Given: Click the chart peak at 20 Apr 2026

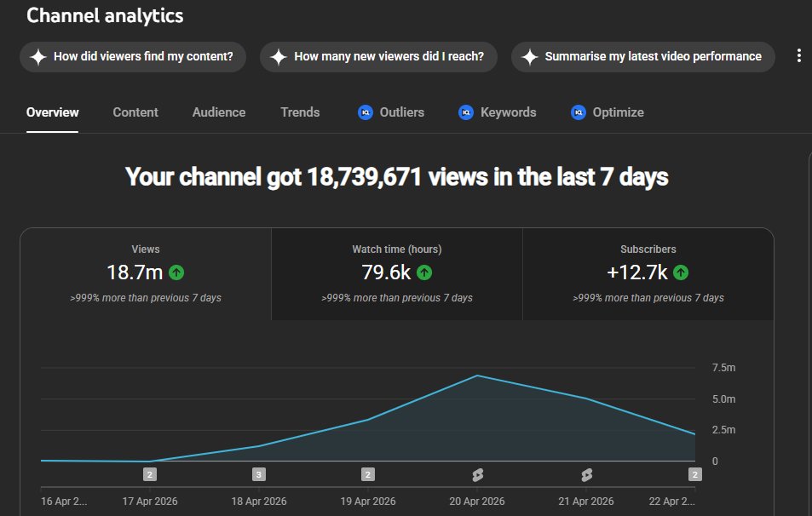Looking at the screenshot, I should point(477,376).
